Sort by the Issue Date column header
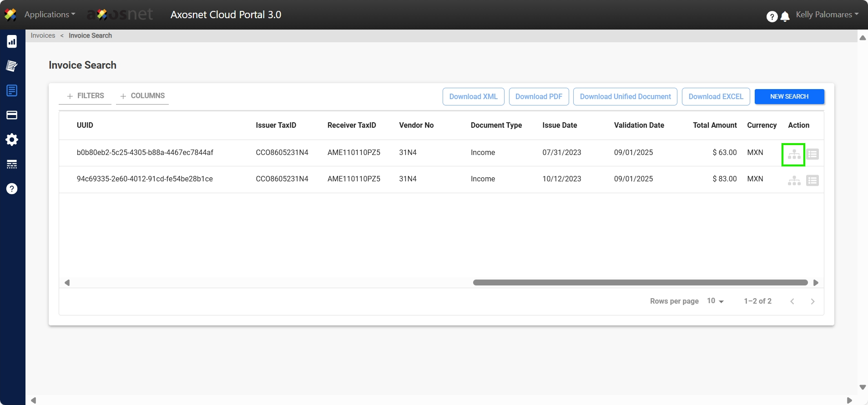The width and height of the screenshot is (868, 405). click(560, 125)
